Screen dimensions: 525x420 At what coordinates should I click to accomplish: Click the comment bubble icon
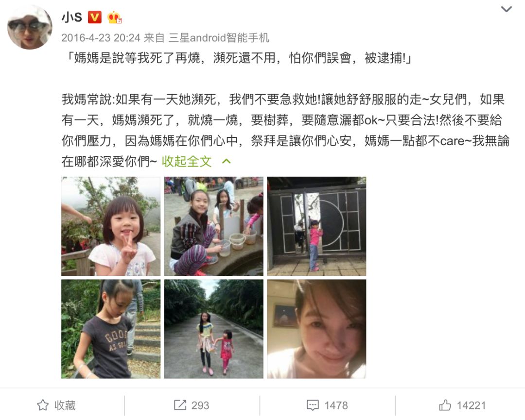coord(313,405)
